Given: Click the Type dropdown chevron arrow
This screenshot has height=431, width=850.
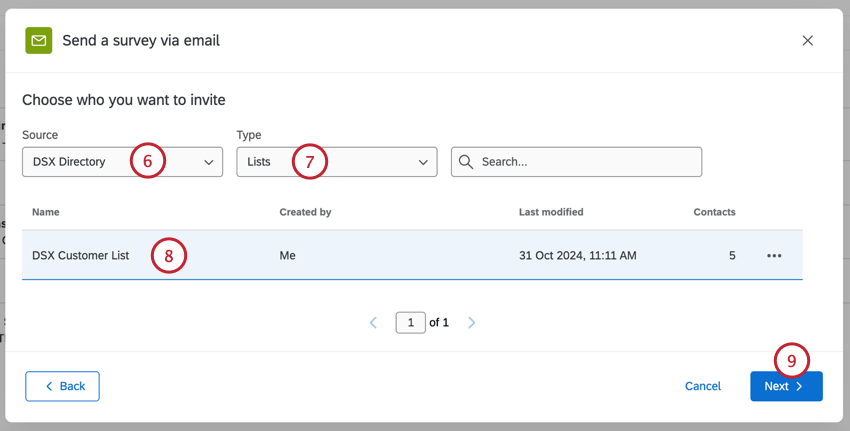Looking at the screenshot, I should [x=423, y=162].
